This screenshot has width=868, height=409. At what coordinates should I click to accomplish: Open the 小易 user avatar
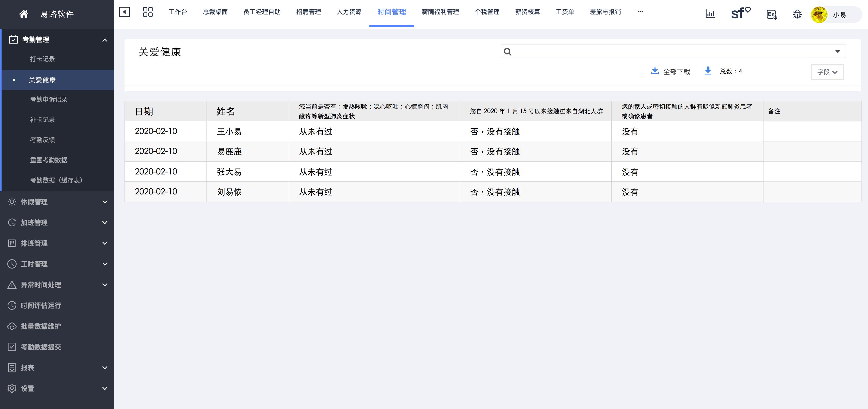[x=819, y=15]
